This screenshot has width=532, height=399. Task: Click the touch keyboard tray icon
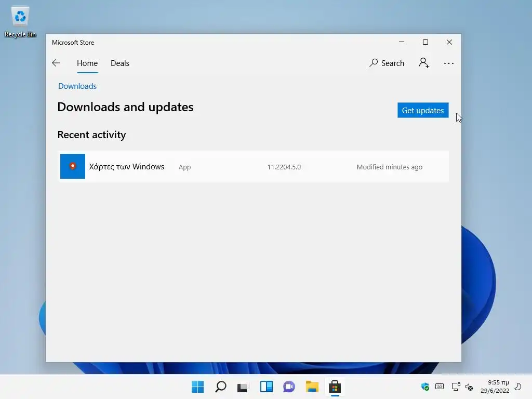(x=440, y=387)
